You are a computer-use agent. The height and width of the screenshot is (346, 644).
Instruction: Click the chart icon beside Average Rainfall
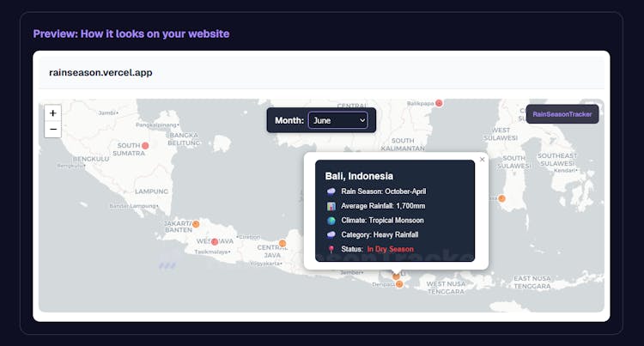click(331, 206)
